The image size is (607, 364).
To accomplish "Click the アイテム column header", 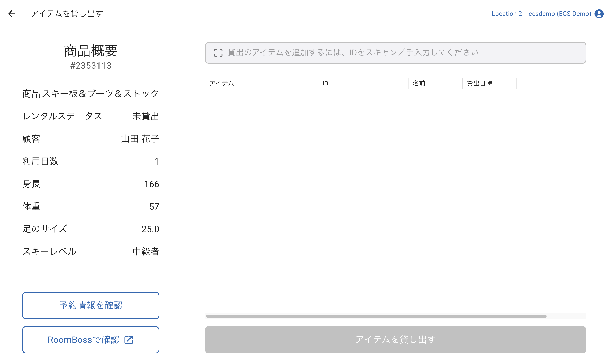I will coord(222,83).
